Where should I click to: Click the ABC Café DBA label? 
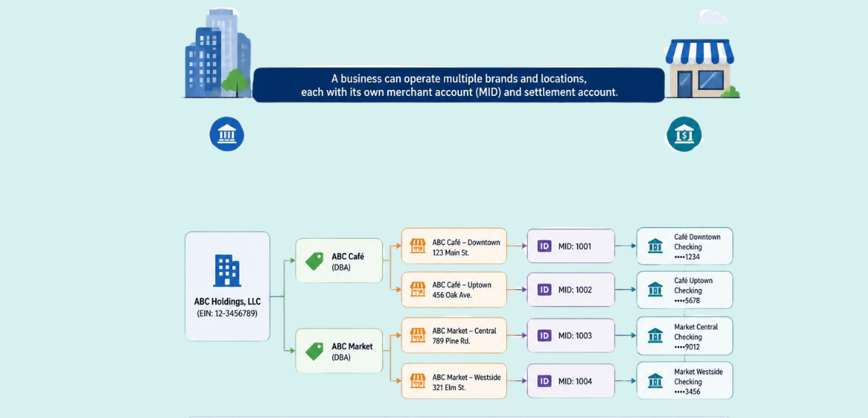(x=349, y=261)
